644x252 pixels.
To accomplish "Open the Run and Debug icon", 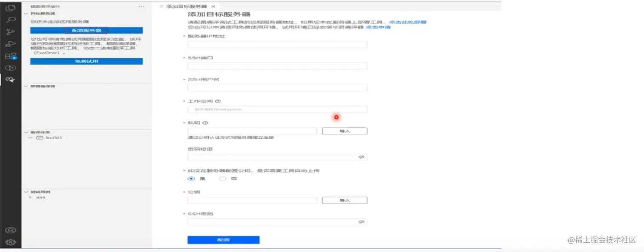I will [10, 43].
